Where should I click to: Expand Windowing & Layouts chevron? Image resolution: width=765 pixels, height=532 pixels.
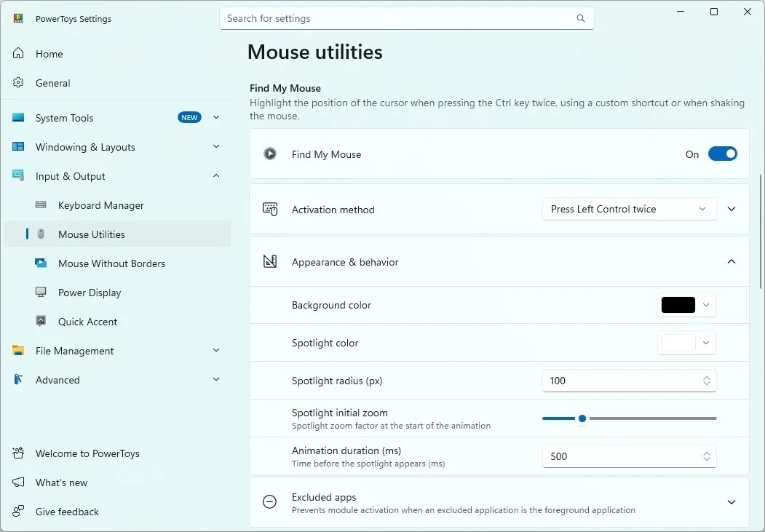pos(216,147)
